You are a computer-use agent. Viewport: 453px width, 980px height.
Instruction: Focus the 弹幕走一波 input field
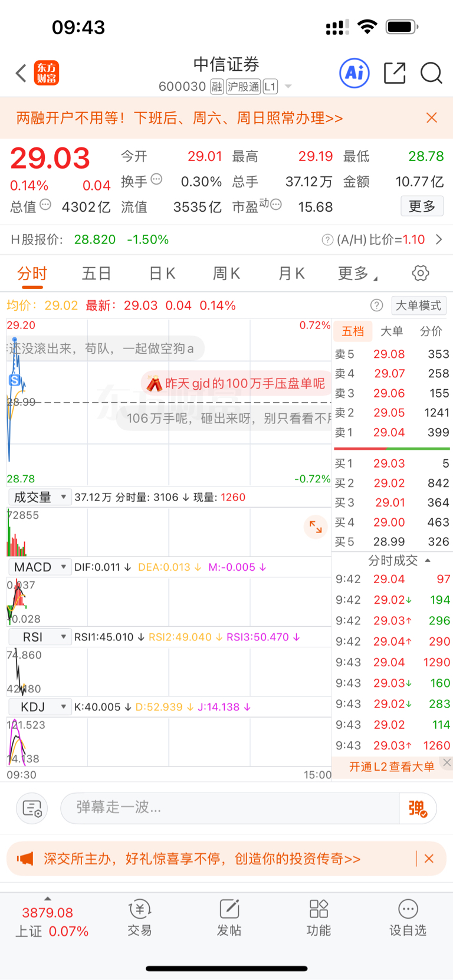pos(230,808)
